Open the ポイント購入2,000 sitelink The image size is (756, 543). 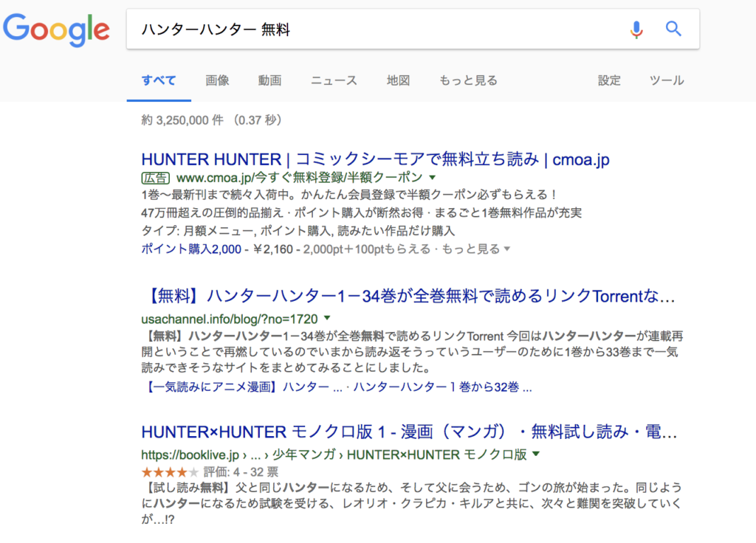(191, 249)
